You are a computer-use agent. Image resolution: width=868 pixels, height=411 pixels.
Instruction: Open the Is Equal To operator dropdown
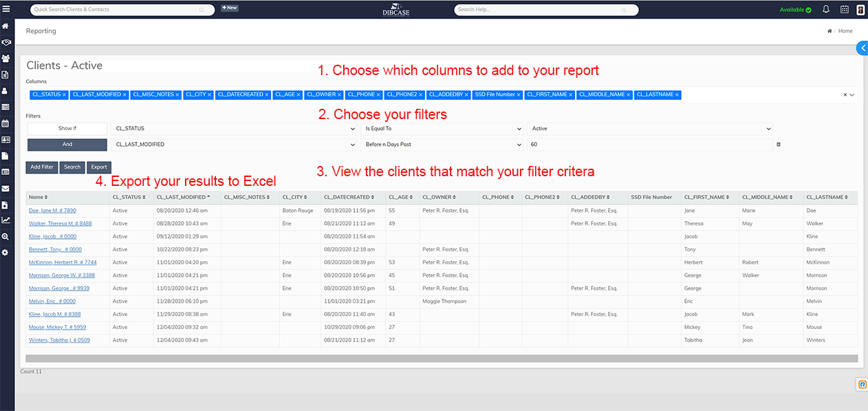441,129
